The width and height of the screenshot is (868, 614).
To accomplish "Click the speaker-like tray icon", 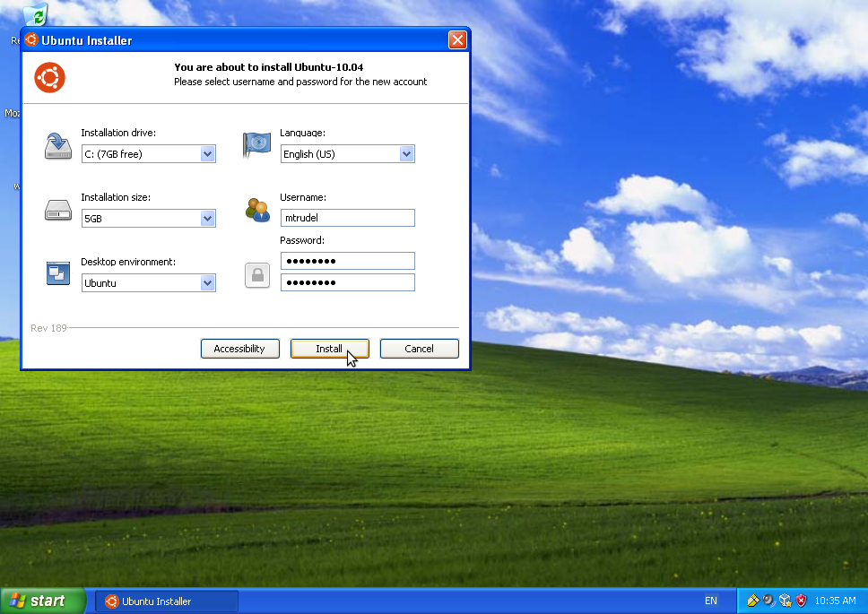I will tap(768, 601).
